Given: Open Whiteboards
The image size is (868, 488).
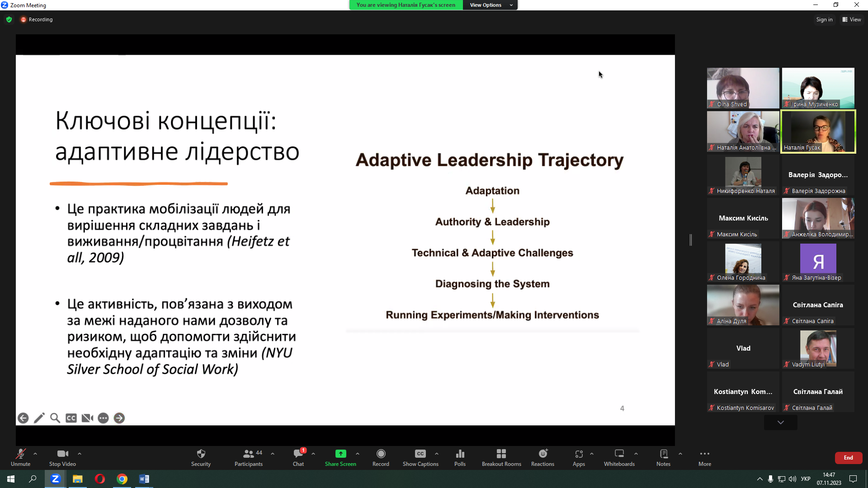Looking at the screenshot, I should [x=619, y=457].
